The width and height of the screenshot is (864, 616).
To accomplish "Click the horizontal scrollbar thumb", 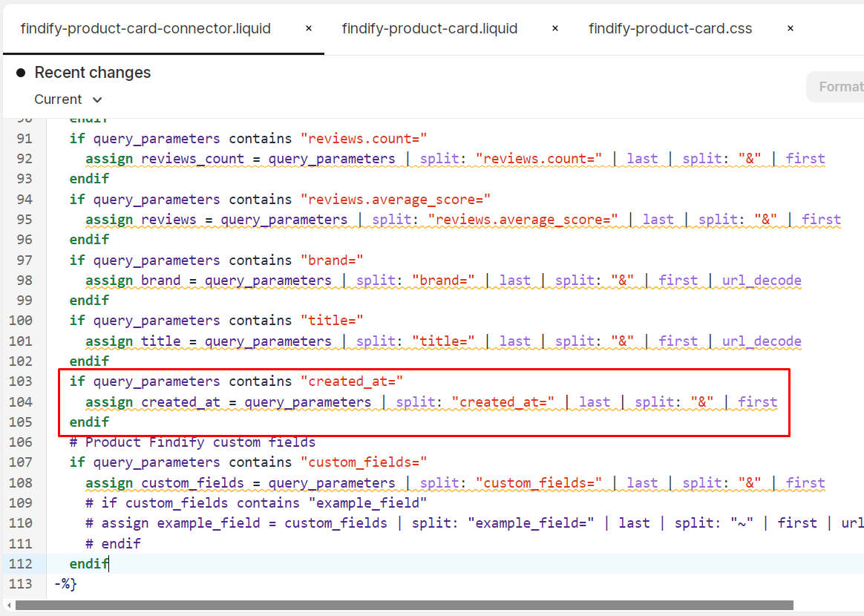I will (405, 606).
